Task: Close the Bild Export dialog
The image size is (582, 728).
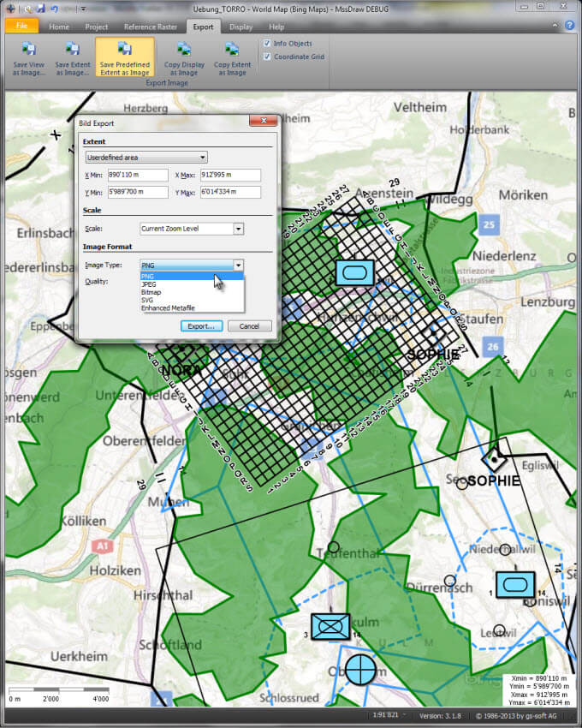Action: 264,121
